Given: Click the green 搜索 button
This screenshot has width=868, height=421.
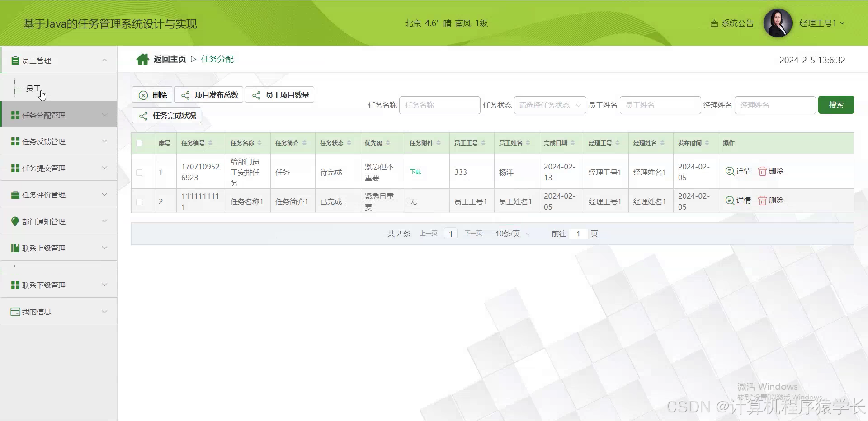Looking at the screenshot, I should pos(836,105).
